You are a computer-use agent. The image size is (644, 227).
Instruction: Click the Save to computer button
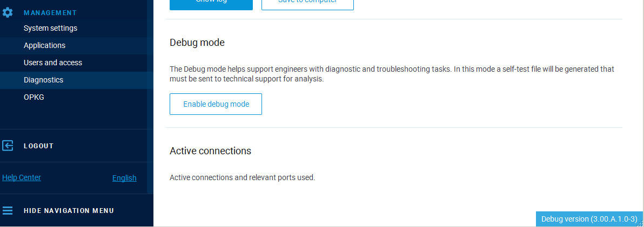307,3
